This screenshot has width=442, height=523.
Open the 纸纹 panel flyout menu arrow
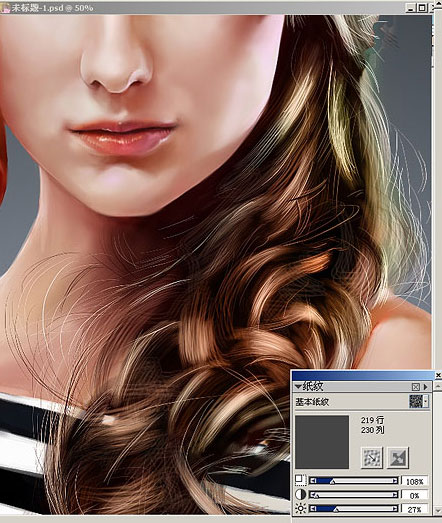click(425, 387)
